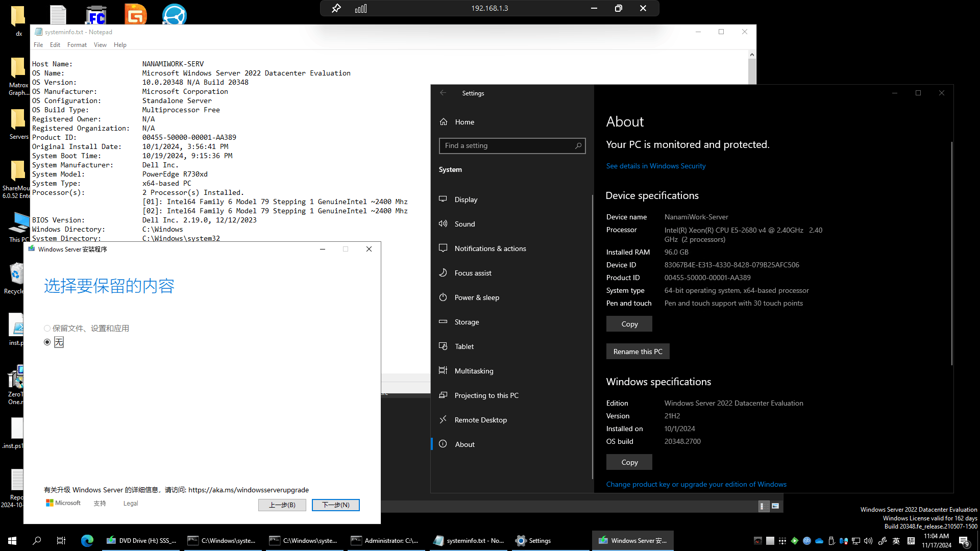980x551 pixels.
Task: Open Microsoft Edge from taskbar
Action: point(87,540)
